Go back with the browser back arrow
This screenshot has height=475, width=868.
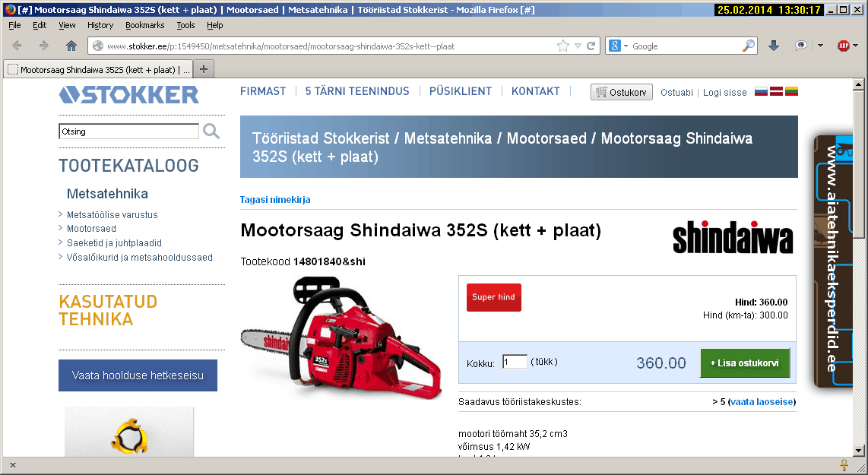click(17, 46)
